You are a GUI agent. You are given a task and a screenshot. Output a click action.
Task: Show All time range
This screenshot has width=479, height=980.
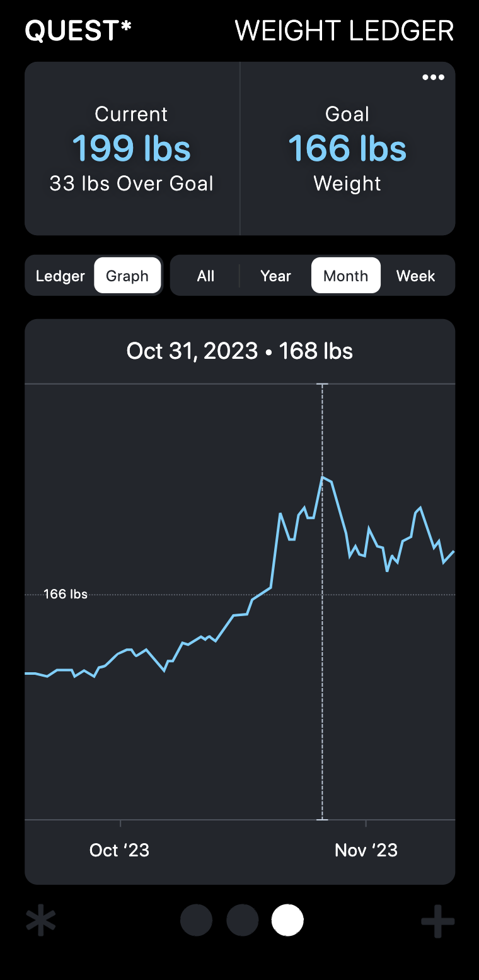coord(205,276)
